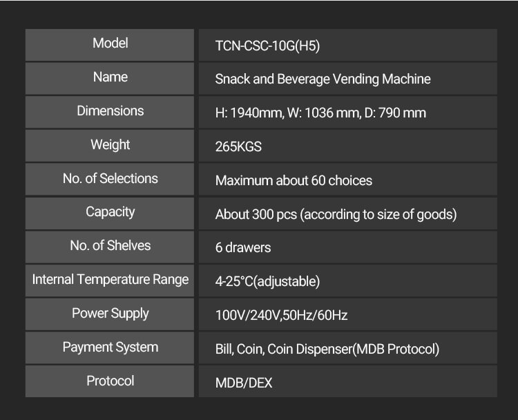518x420 pixels.
Task: Select the 'About 300 pcs' capacity value
Action: tap(336, 215)
